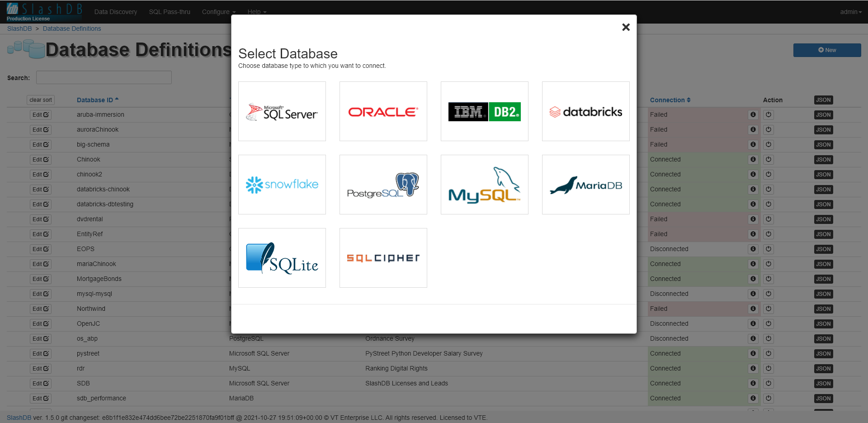
Task: Click the clear sort button
Action: pyautogui.click(x=41, y=100)
